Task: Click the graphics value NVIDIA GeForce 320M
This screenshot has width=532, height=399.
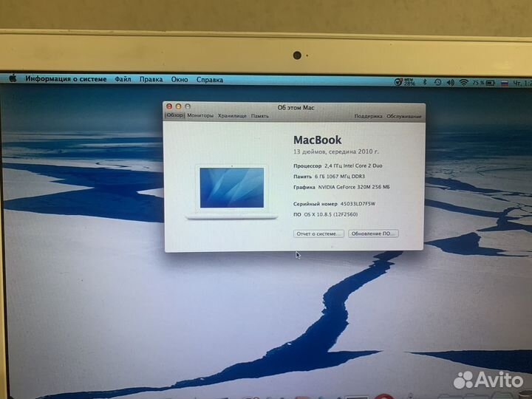Action: coord(354,187)
